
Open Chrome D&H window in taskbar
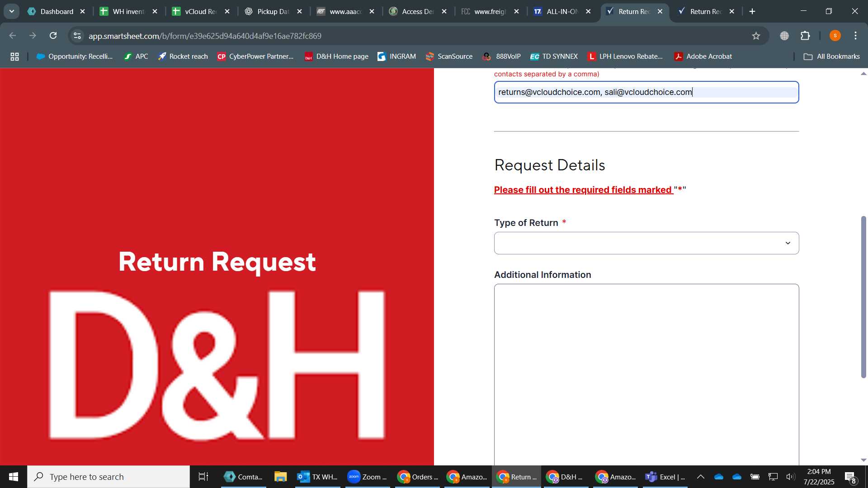[566, 477]
